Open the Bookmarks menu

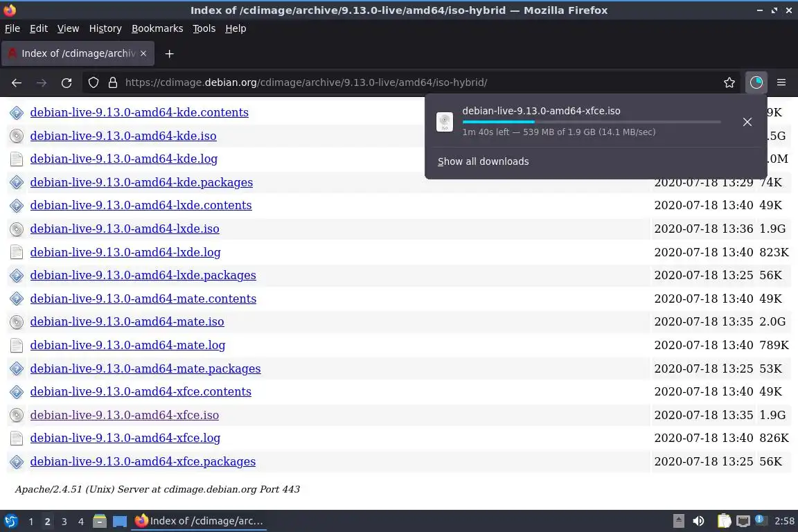(157, 28)
